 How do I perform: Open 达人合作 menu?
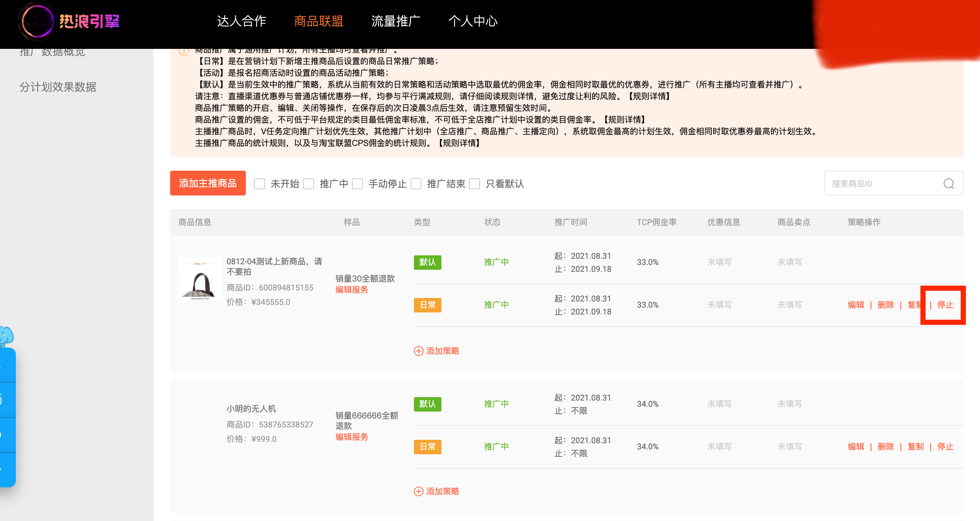242,21
